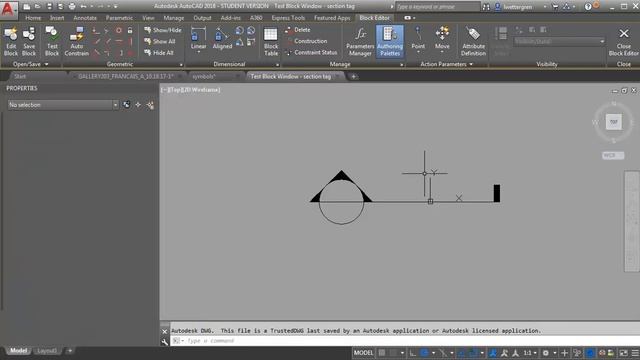
Task: Open Dimensional panel dialog launcher arrow
Action: [x=277, y=64]
